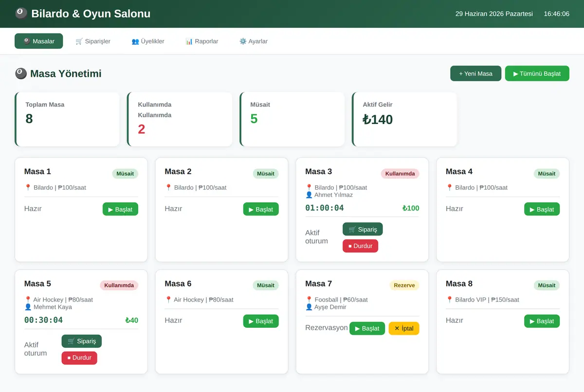The image size is (584, 392).
Task: Start the session on Masa 1
Action: tap(121, 209)
